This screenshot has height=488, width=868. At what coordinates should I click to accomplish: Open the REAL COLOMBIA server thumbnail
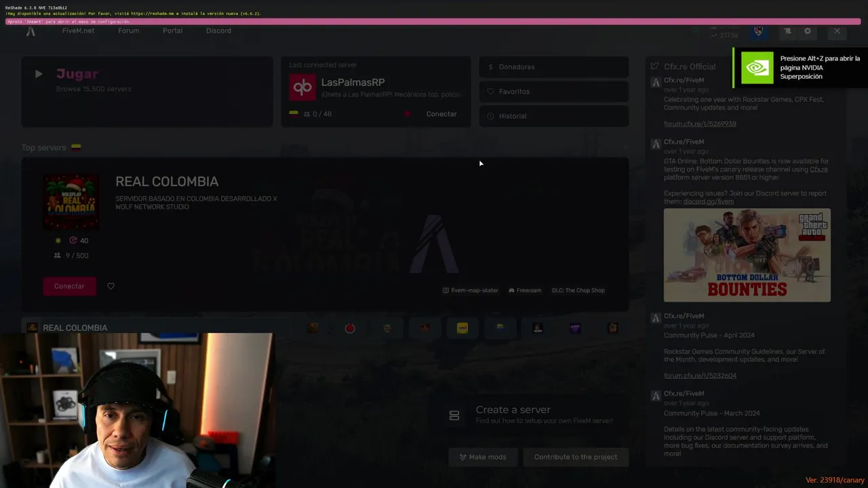click(71, 202)
